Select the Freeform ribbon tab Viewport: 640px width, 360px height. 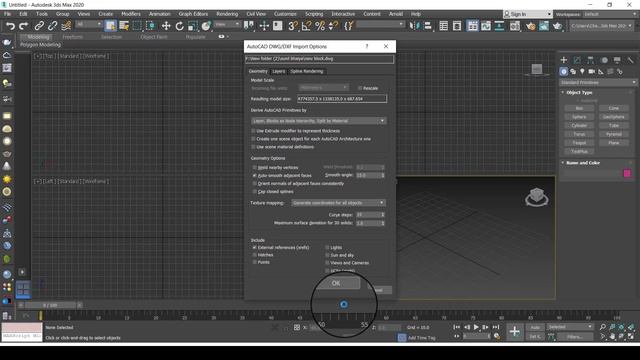point(73,37)
